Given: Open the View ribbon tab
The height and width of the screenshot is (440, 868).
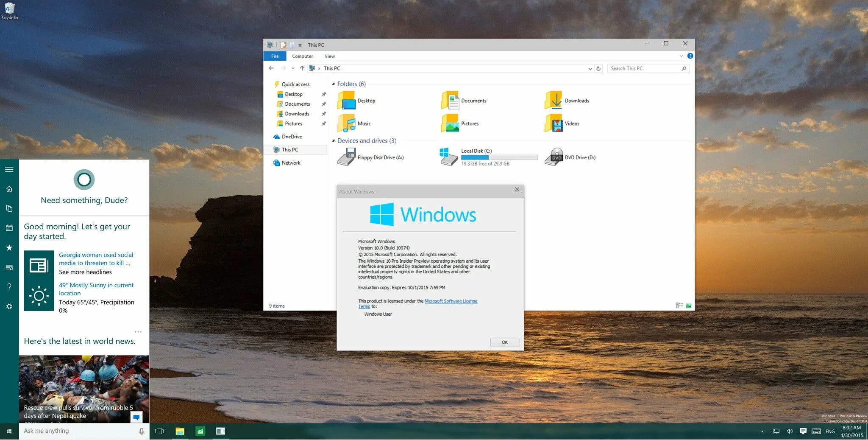Looking at the screenshot, I should 330,56.
